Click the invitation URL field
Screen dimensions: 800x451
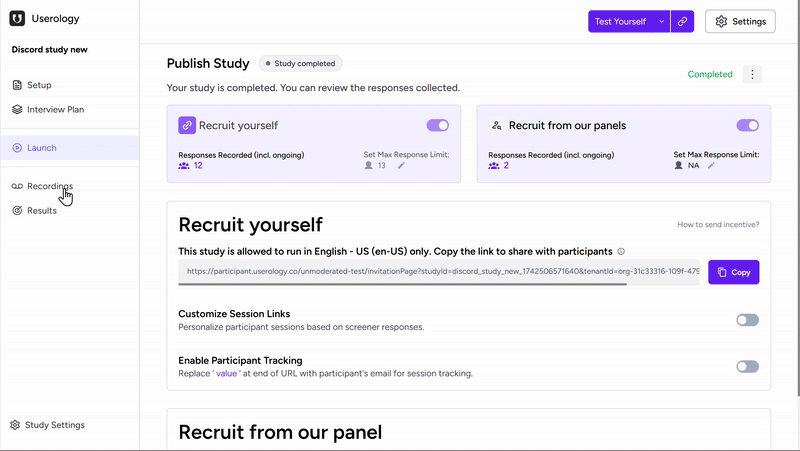point(440,271)
